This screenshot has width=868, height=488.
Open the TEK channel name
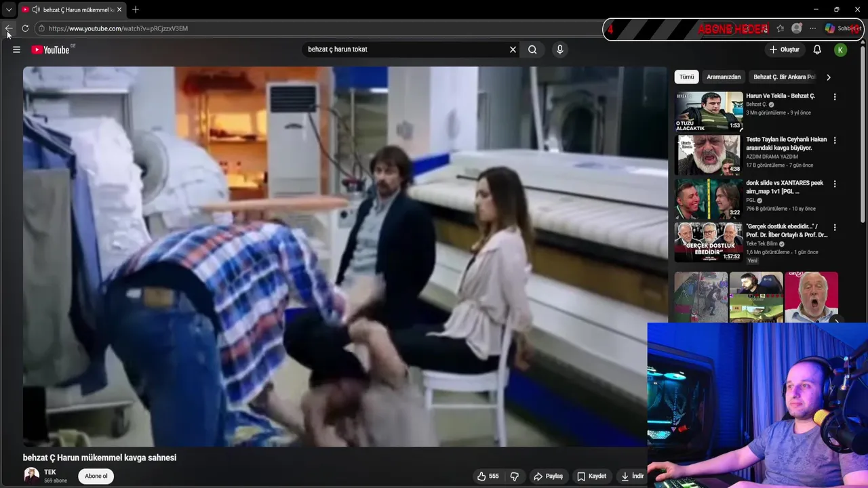click(50, 472)
